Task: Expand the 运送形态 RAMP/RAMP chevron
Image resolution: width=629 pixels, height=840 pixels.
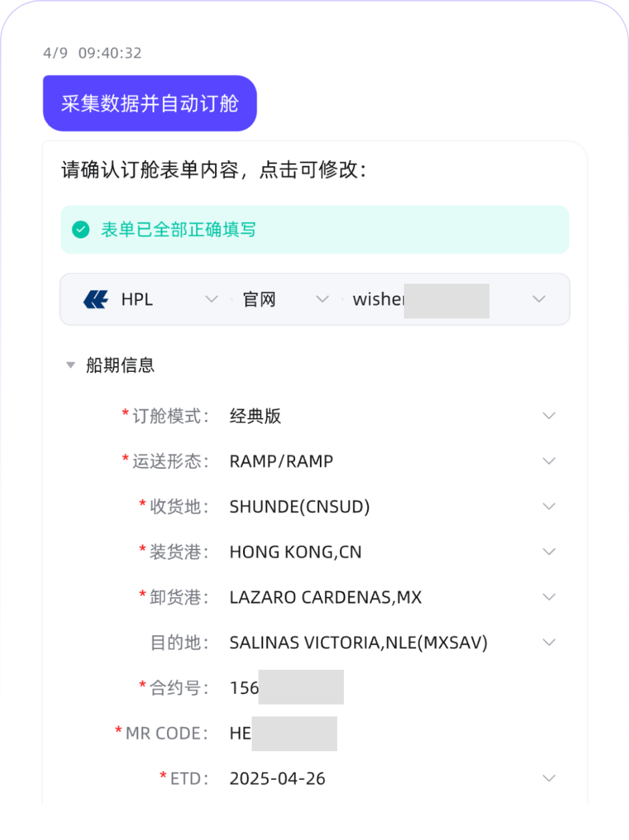Action: coord(549,461)
